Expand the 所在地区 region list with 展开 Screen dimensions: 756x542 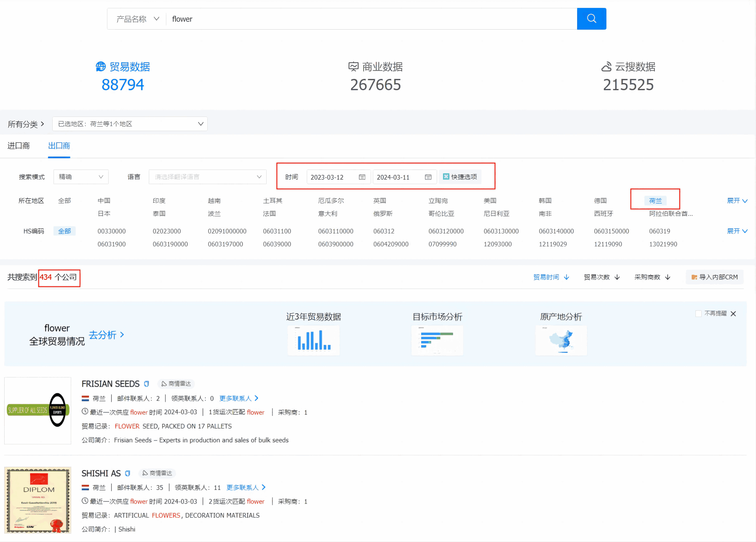coord(737,201)
